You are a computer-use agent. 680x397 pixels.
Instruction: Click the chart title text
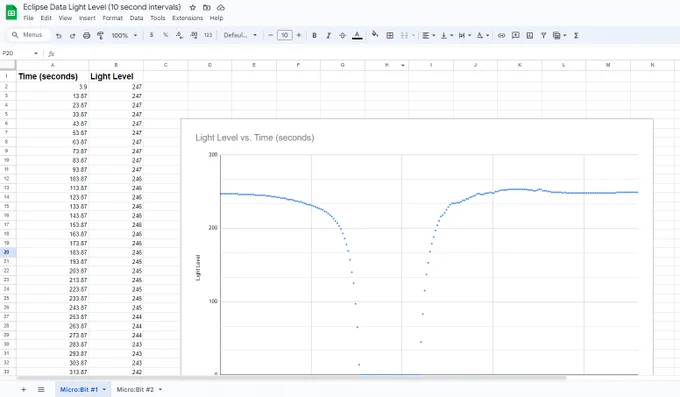pos(255,138)
